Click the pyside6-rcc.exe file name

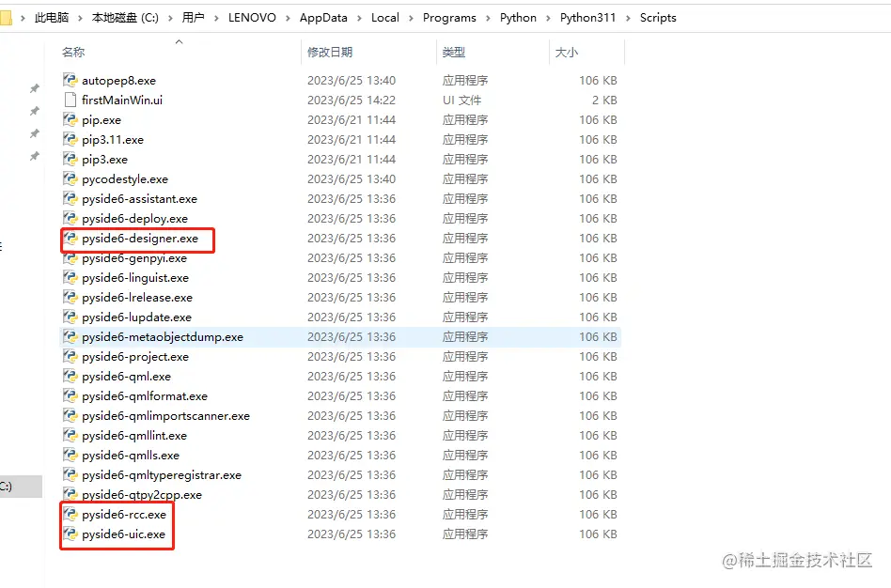[x=124, y=515]
